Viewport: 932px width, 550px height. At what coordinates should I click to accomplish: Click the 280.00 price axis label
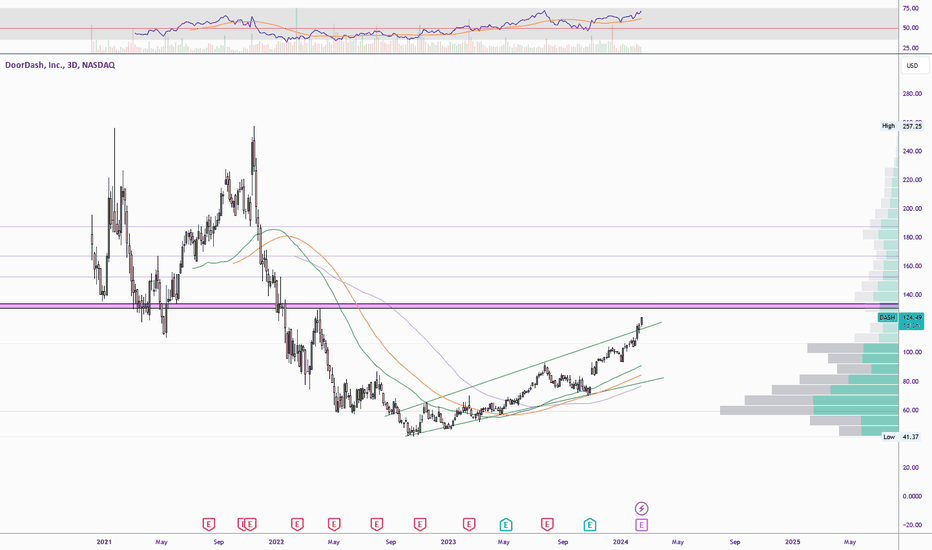[912, 94]
